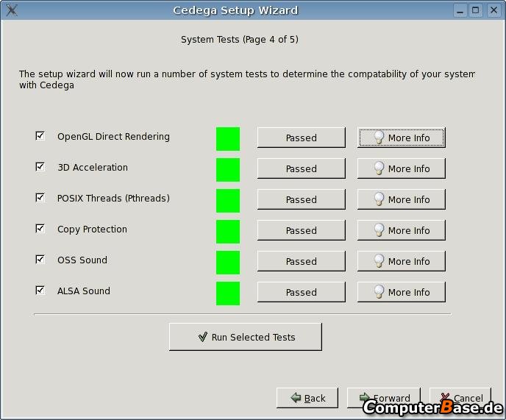Open More Info for OpenGL Direct Rendering

coord(402,138)
